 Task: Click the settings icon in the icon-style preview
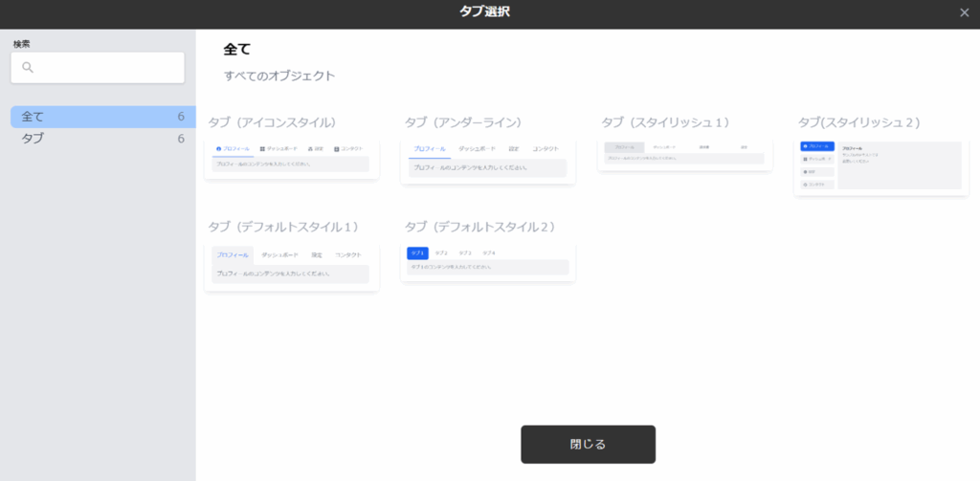pyautogui.click(x=311, y=149)
